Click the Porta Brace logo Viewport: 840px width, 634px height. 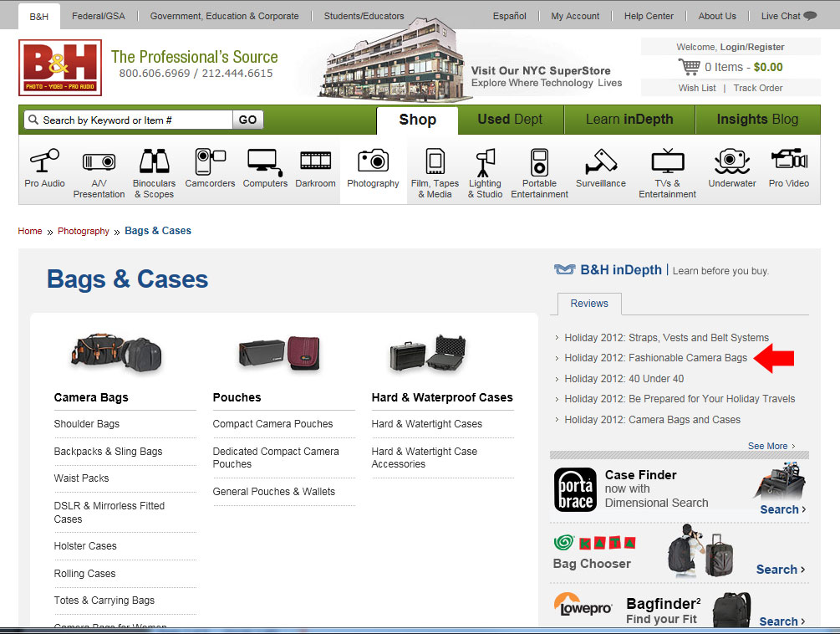(x=575, y=489)
